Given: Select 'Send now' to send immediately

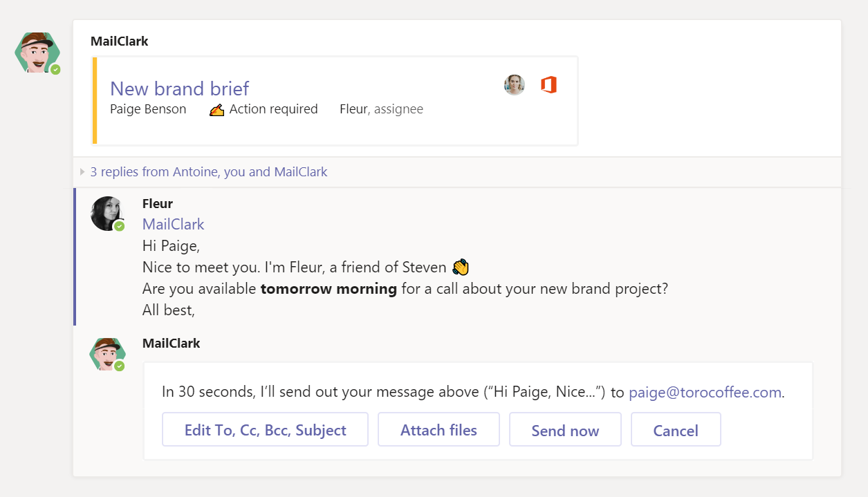Looking at the screenshot, I should coord(565,430).
